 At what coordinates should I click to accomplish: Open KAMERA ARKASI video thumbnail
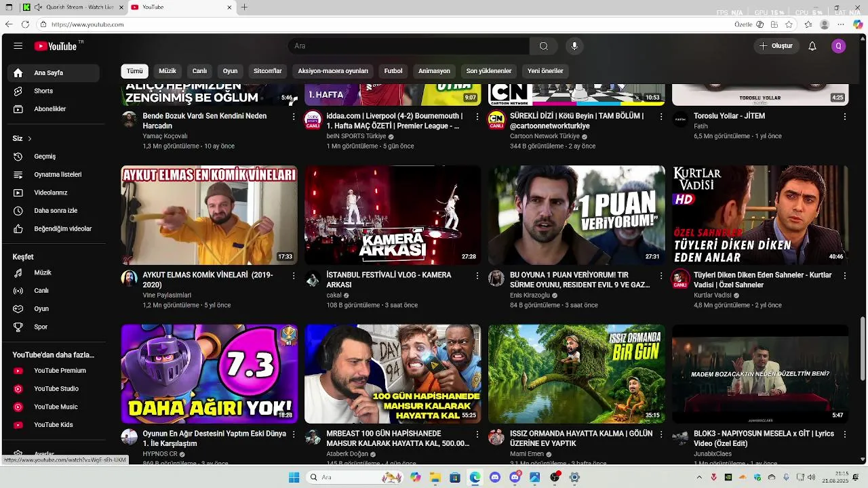pos(393,215)
